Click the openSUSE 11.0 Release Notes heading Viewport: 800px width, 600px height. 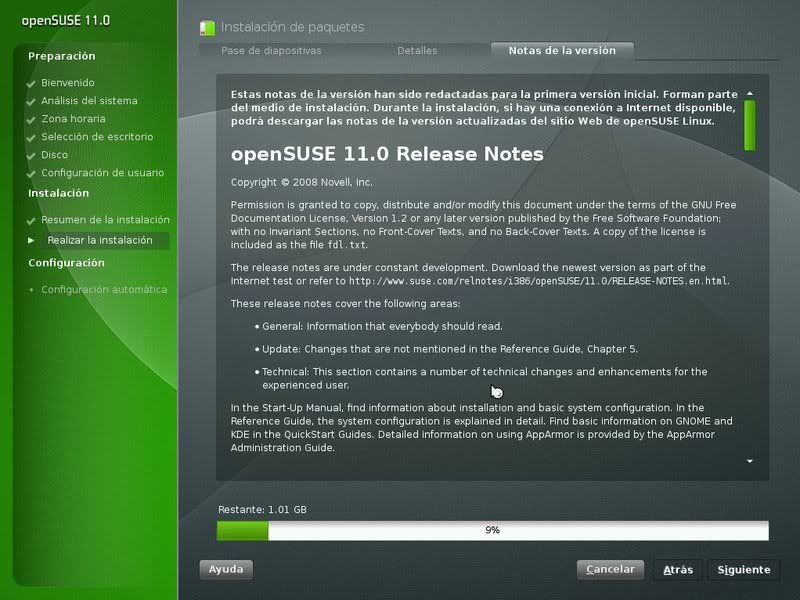(x=387, y=154)
